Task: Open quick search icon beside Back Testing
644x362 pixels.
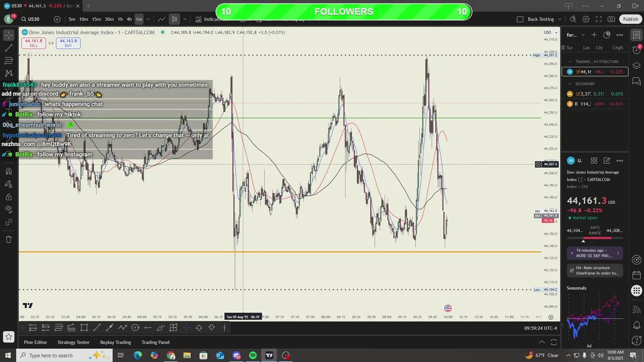Action: tap(573, 19)
